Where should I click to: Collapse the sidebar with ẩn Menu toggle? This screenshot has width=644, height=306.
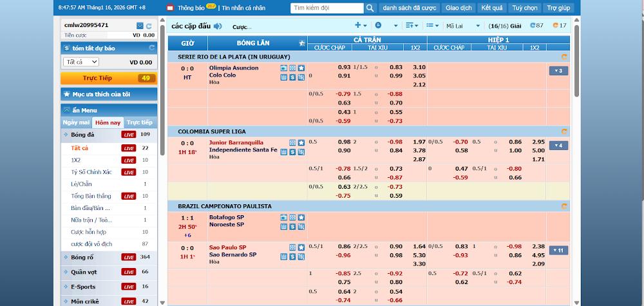(x=67, y=110)
